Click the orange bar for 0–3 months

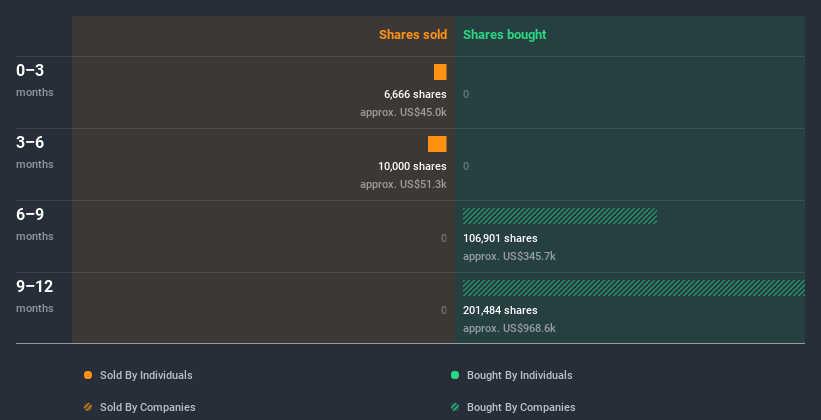[440, 72]
